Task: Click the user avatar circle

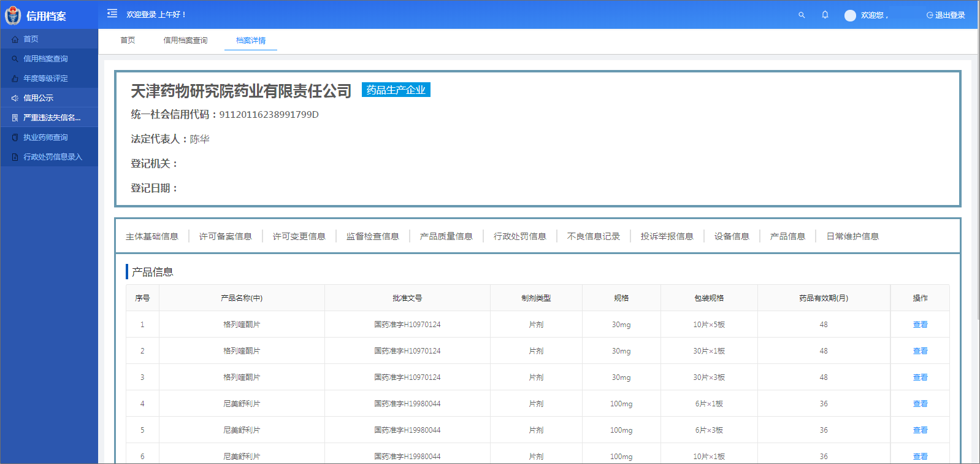Action: click(x=850, y=15)
